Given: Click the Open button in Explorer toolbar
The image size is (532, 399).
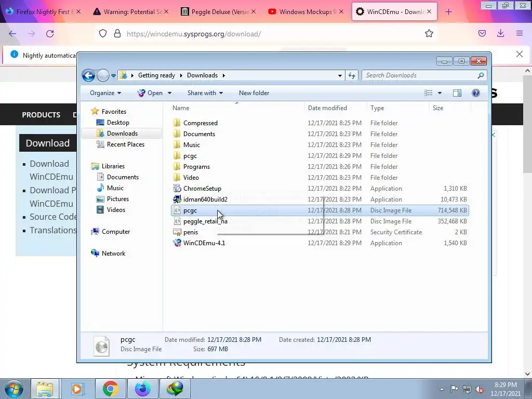Looking at the screenshot, I should click(151, 93).
